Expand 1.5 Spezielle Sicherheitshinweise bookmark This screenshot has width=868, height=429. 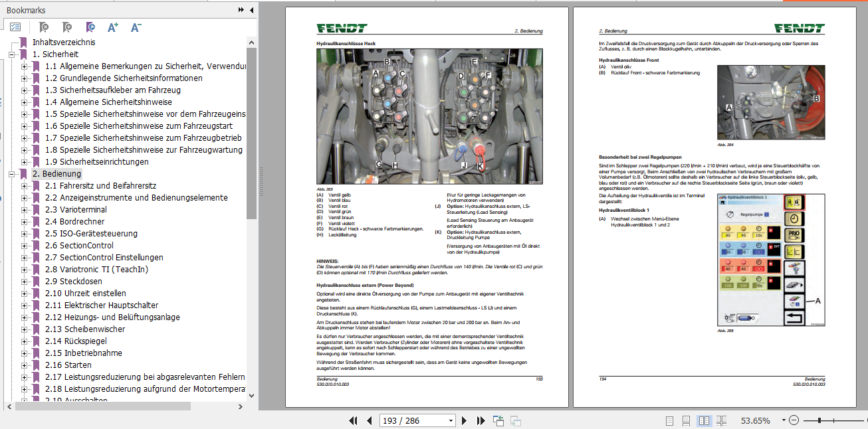tap(25, 114)
